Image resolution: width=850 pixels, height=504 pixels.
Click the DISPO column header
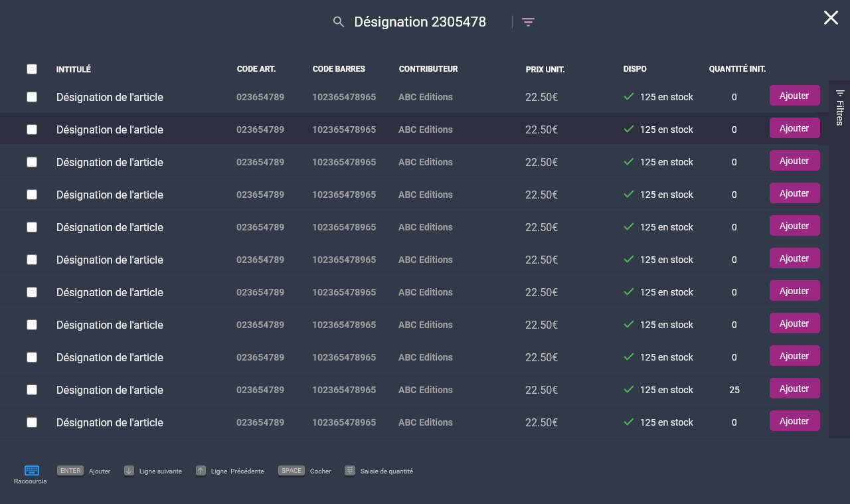635,69
